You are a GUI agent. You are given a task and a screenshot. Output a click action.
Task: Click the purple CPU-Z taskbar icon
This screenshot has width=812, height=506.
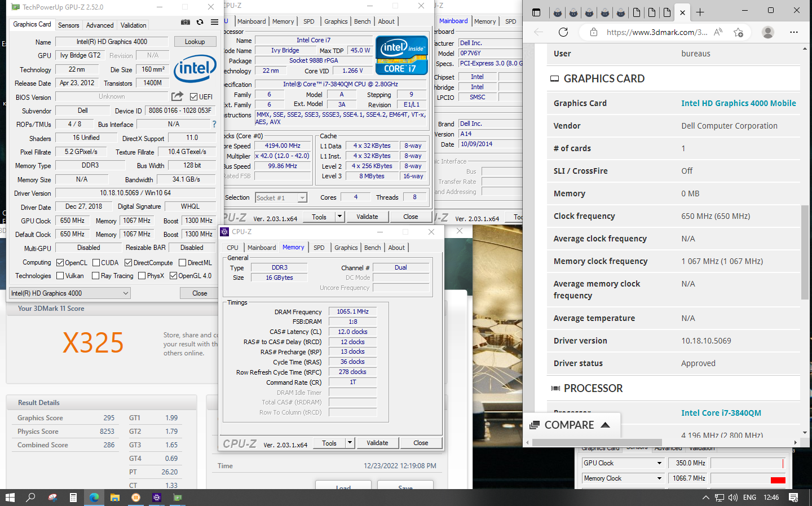coord(157,498)
